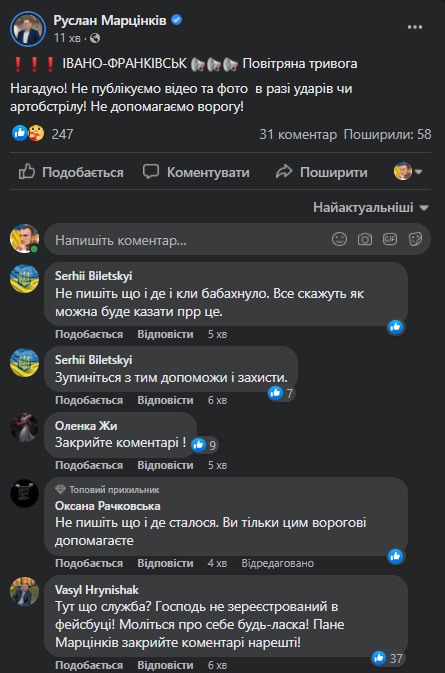Click the emoji icon in comment box

339,239
